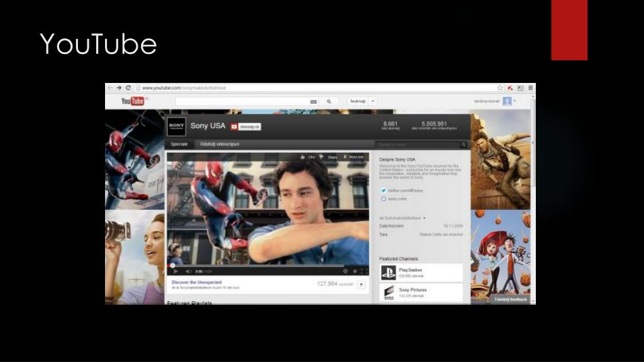Viewport: 644px width, 362px height.
Task: Select the Speciale channel tab
Action: (179, 144)
